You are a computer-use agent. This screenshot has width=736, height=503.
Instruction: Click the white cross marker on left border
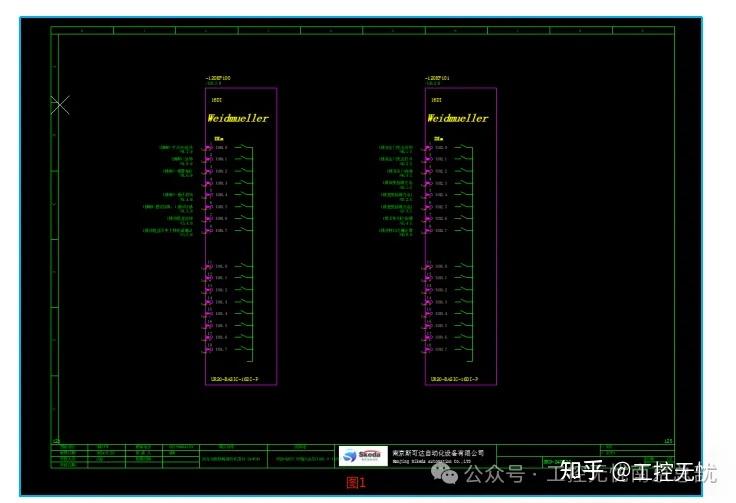60,105
